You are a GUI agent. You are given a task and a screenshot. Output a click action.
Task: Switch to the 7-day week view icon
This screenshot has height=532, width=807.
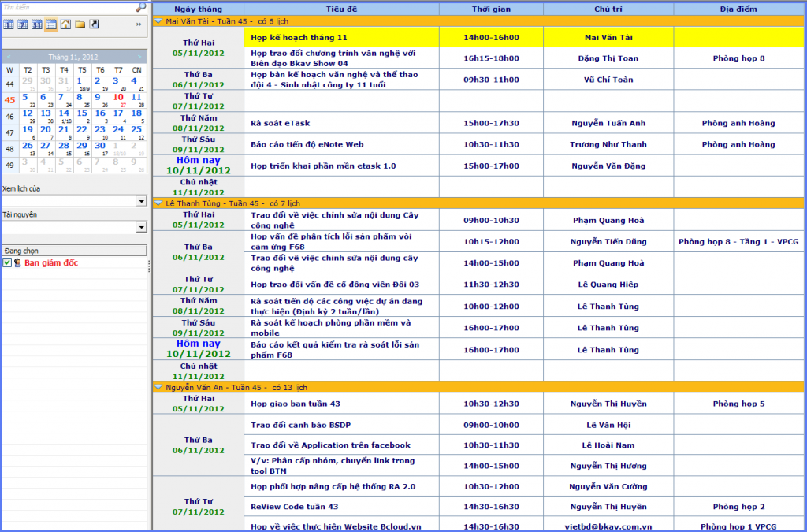tap(23, 24)
